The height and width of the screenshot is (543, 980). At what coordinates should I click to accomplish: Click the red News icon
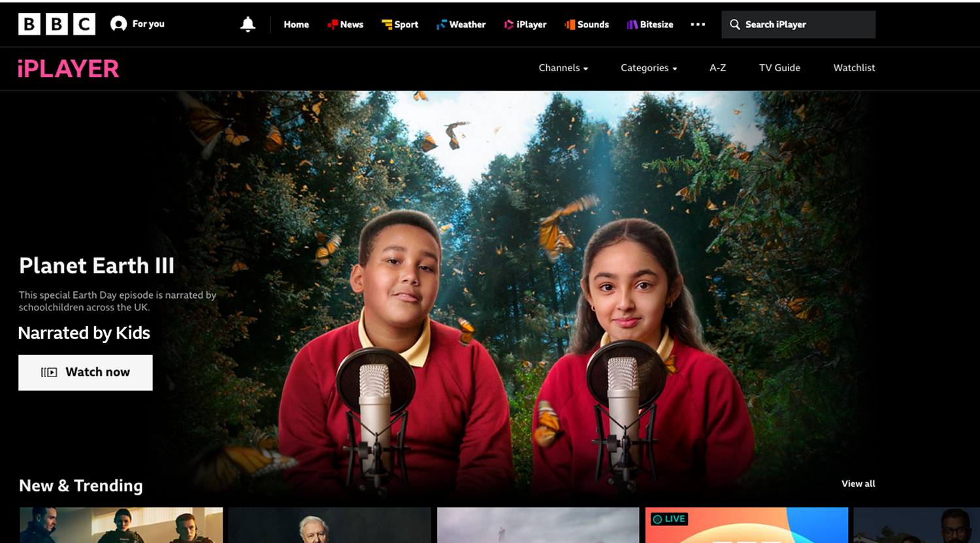pyautogui.click(x=333, y=24)
